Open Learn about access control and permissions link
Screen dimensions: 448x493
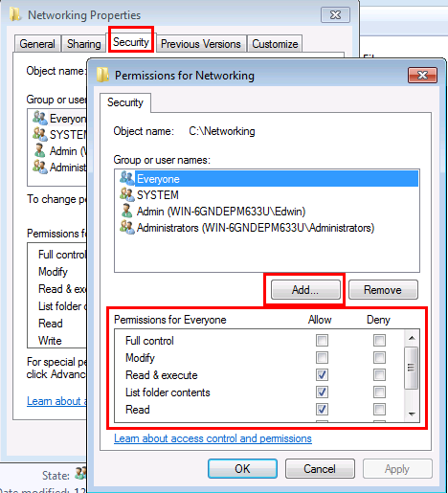pyautogui.click(x=213, y=438)
